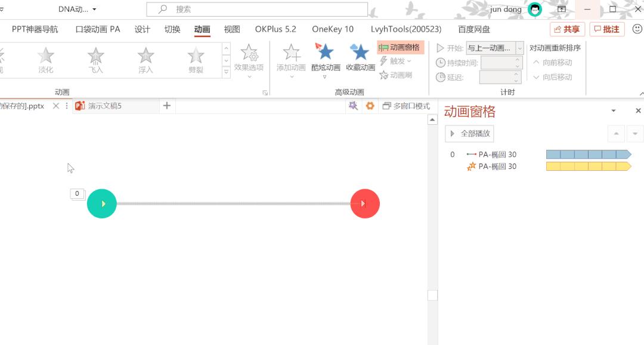Click the gear icon near the tab bar
This screenshot has height=345, width=644.
tap(370, 106)
